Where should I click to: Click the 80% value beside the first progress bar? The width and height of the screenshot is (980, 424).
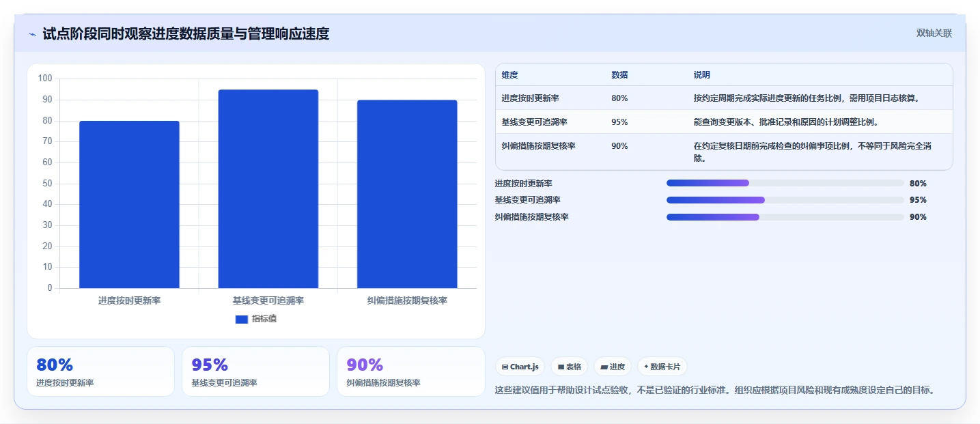coord(918,183)
